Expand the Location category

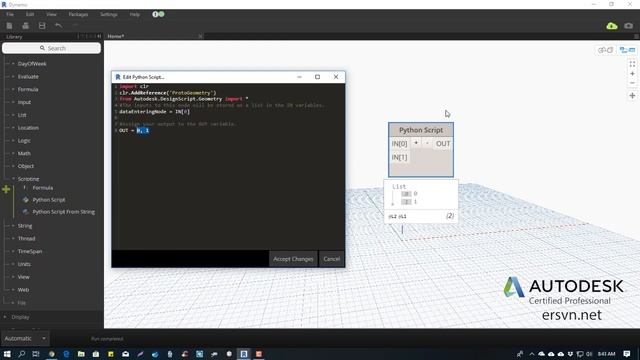tap(28, 128)
